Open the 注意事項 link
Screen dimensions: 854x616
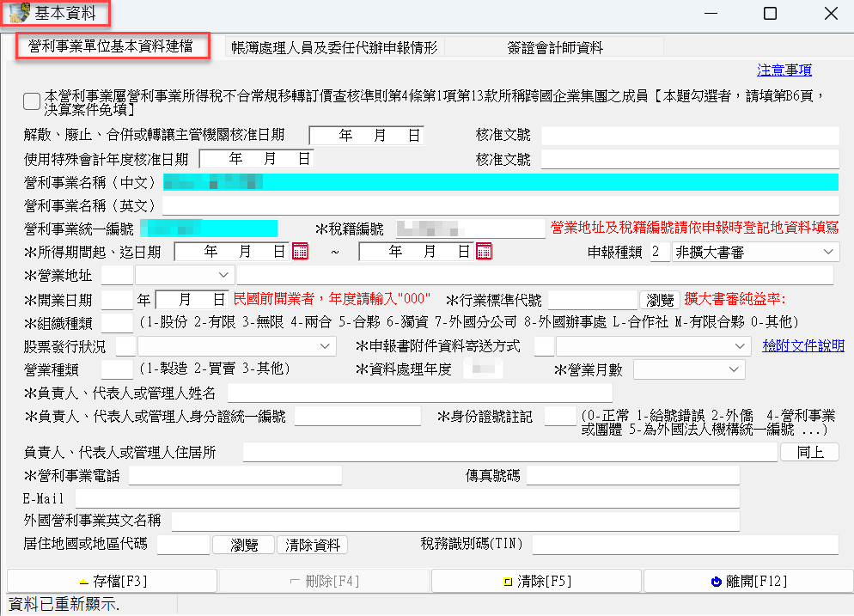point(784,70)
